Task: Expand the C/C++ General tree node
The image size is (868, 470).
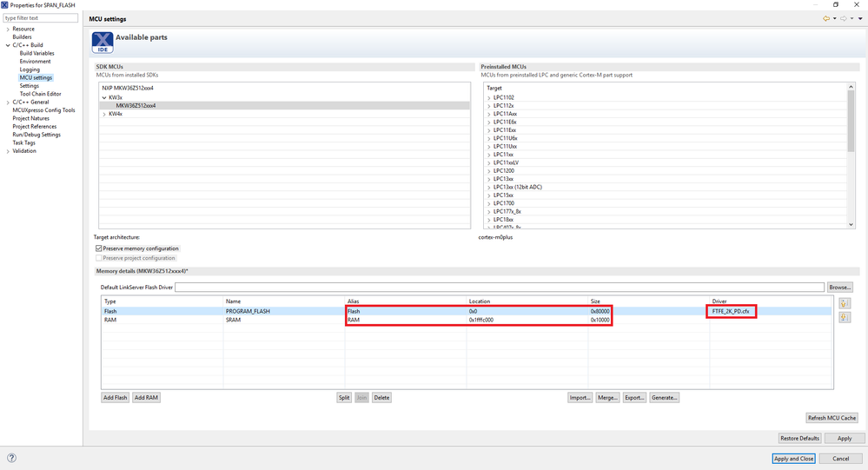Action: tap(8, 103)
